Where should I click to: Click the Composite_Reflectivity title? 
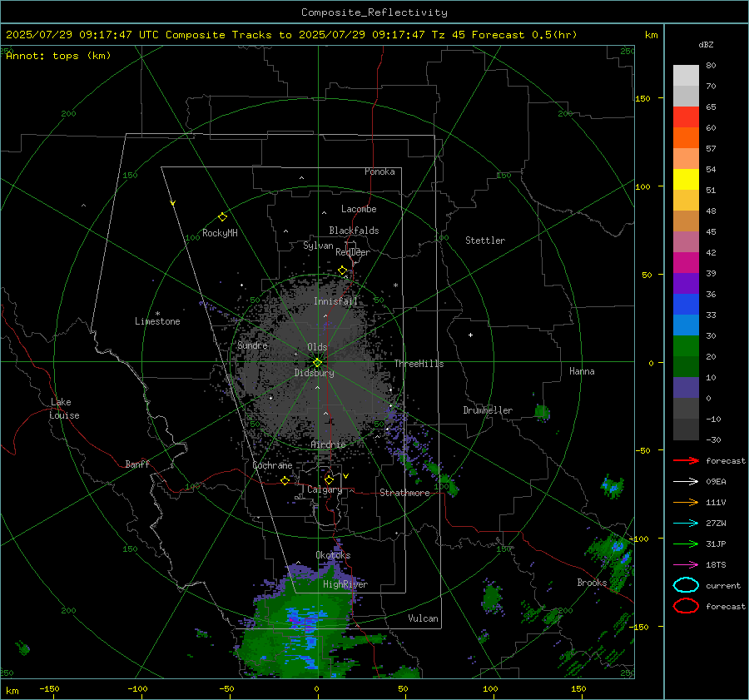pyautogui.click(x=374, y=12)
